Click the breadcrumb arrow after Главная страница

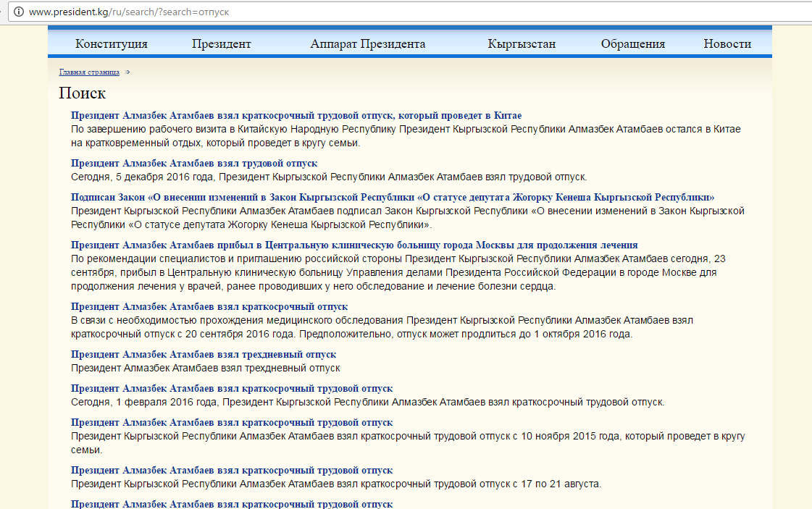pyautogui.click(x=128, y=72)
